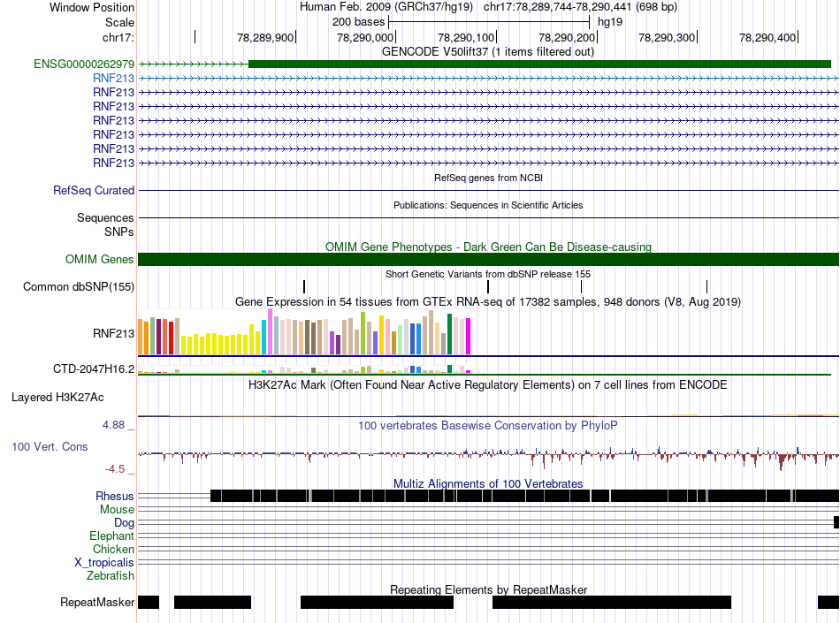Click the light-blue RNF213 transcript label

point(113,78)
